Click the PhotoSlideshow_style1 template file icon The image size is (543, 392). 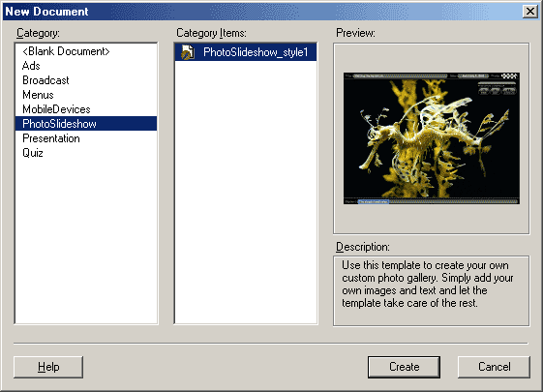pos(188,52)
